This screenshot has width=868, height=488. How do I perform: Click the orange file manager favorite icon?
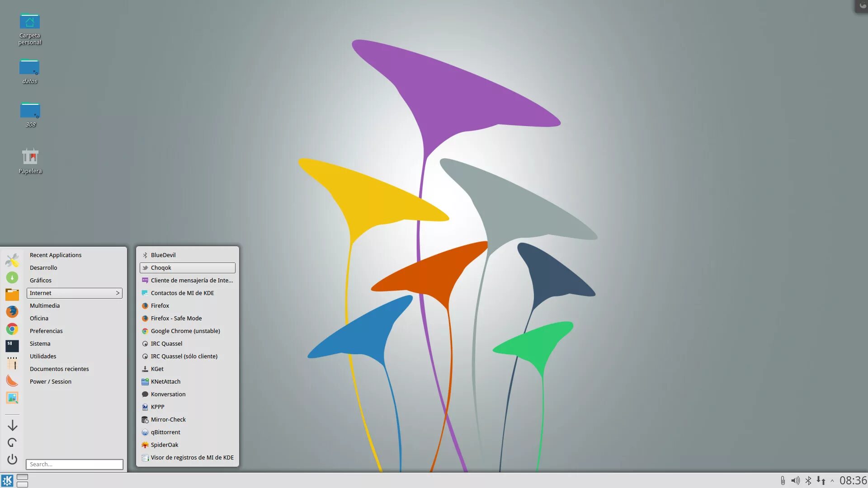coord(12,295)
